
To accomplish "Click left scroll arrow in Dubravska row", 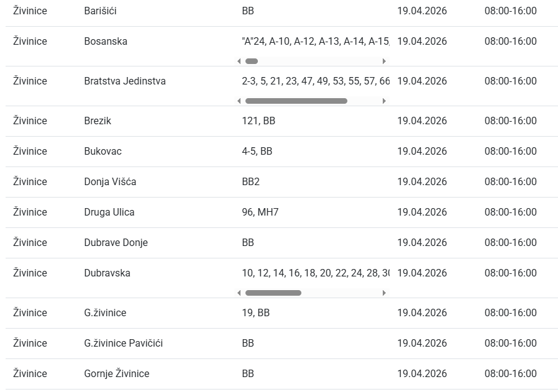I will click(239, 293).
